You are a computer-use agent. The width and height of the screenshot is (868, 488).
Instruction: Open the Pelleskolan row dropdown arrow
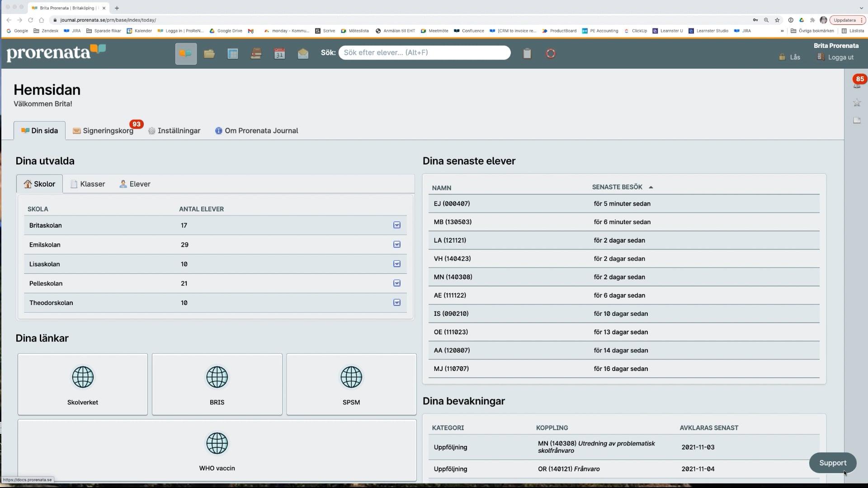pos(396,283)
